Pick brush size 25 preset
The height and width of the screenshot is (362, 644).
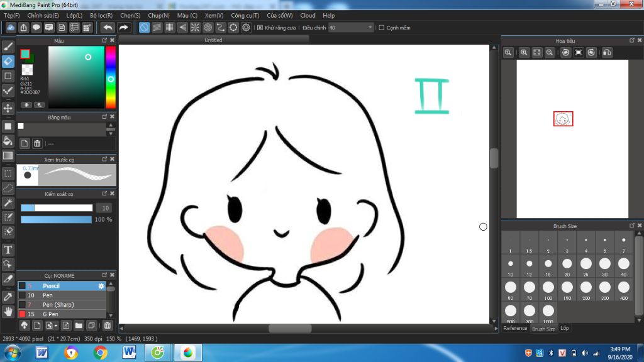[586, 266]
